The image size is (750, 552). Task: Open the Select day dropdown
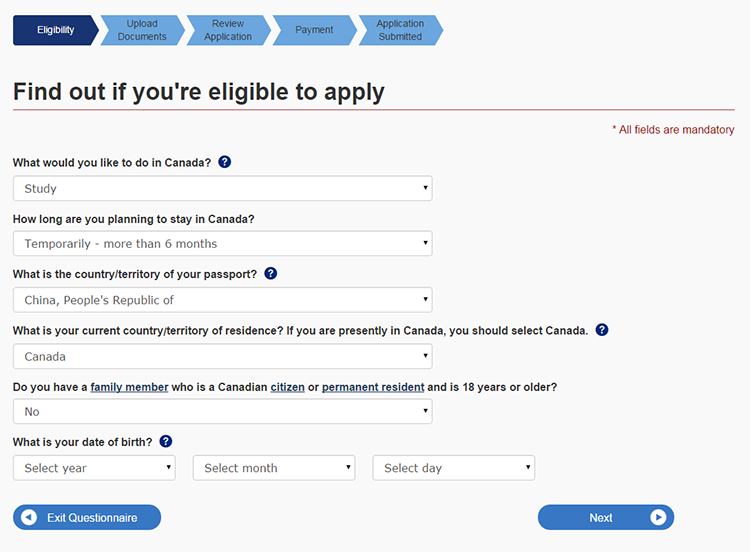tap(454, 467)
